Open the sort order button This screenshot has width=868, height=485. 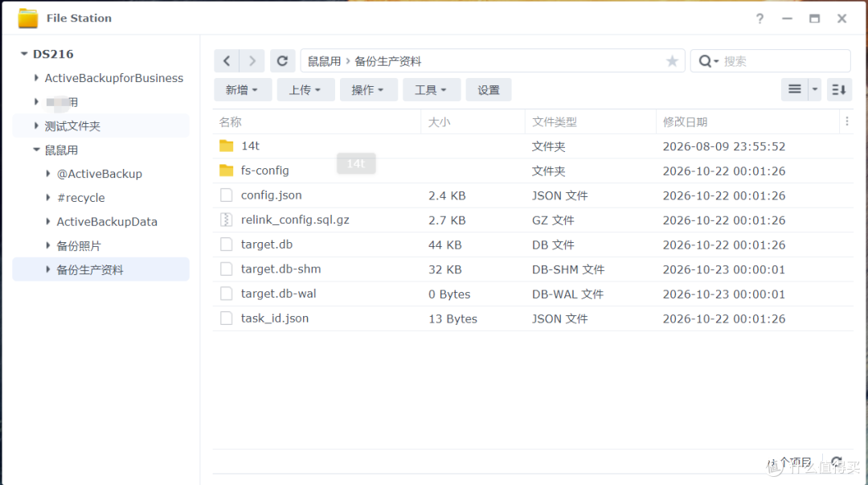click(x=838, y=89)
